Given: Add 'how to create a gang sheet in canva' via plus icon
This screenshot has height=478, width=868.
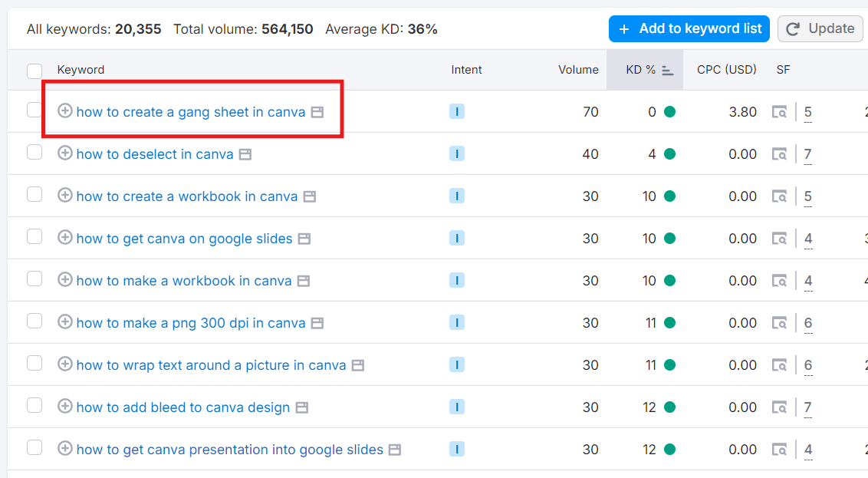Looking at the screenshot, I should [64, 110].
